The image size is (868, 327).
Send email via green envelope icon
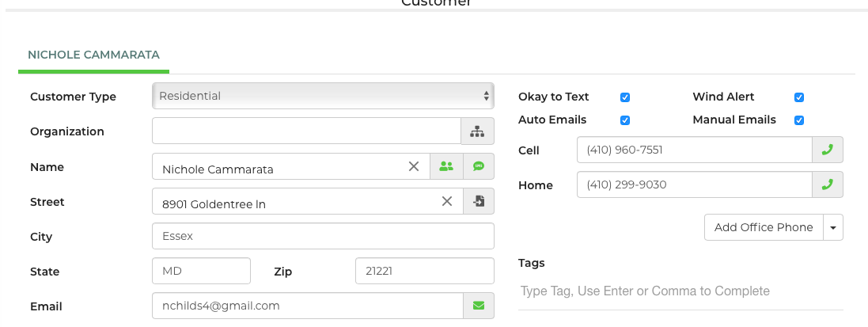(x=478, y=306)
